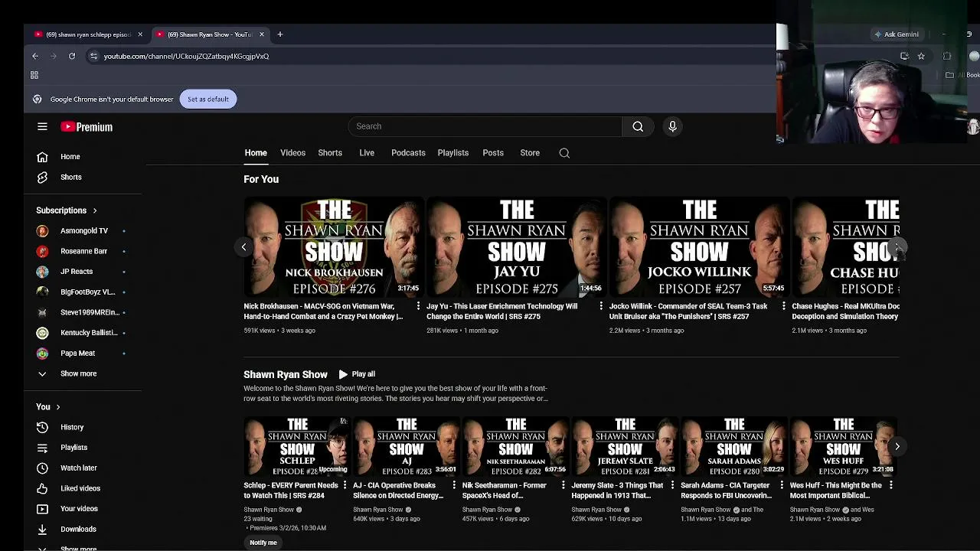Expand the You section chevron
The image size is (980, 551).
click(x=57, y=407)
